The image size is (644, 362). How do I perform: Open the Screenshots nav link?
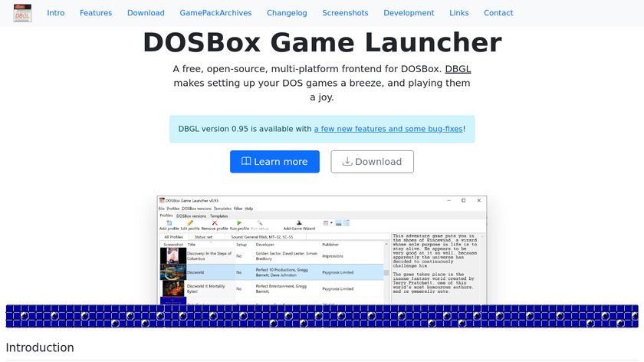point(345,13)
